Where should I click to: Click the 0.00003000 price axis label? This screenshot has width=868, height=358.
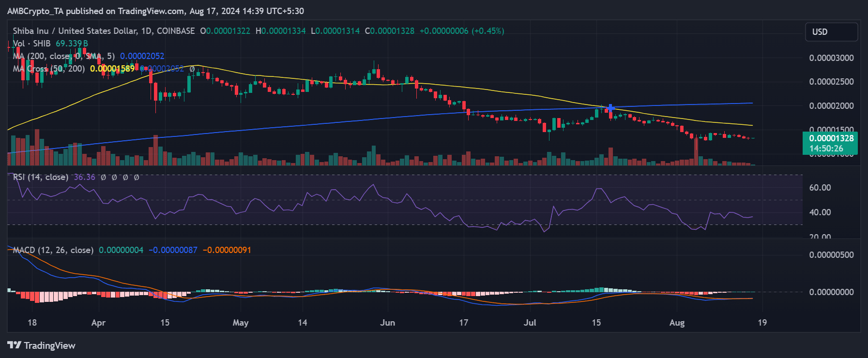tap(831, 58)
